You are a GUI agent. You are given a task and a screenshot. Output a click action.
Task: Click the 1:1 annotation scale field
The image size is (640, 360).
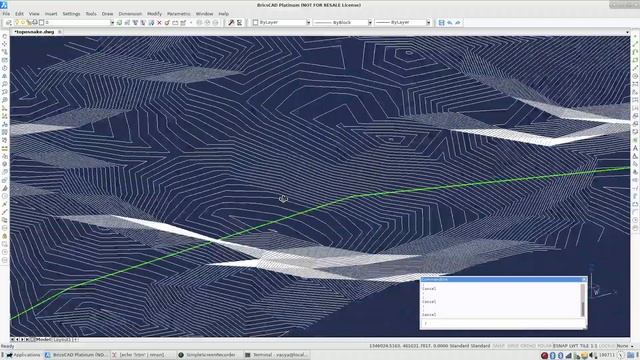click(593, 346)
